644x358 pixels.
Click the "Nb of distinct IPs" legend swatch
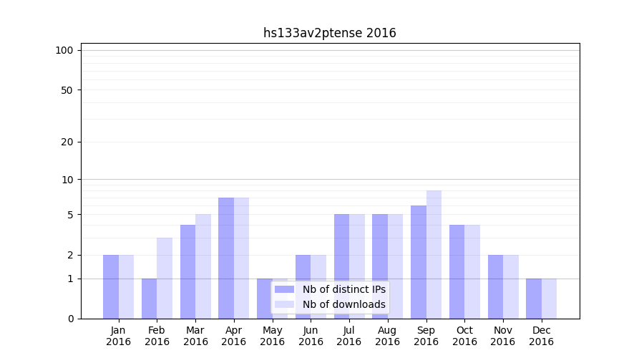284,289
